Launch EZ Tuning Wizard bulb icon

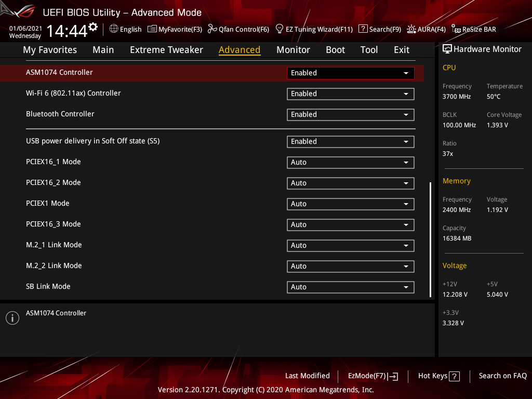click(x=279, y=29)
